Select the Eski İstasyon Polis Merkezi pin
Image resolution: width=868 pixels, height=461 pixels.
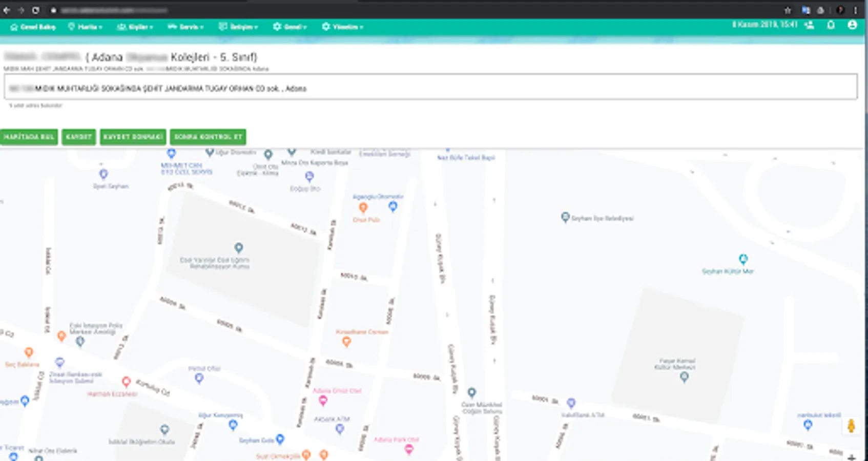pos(80,342)
